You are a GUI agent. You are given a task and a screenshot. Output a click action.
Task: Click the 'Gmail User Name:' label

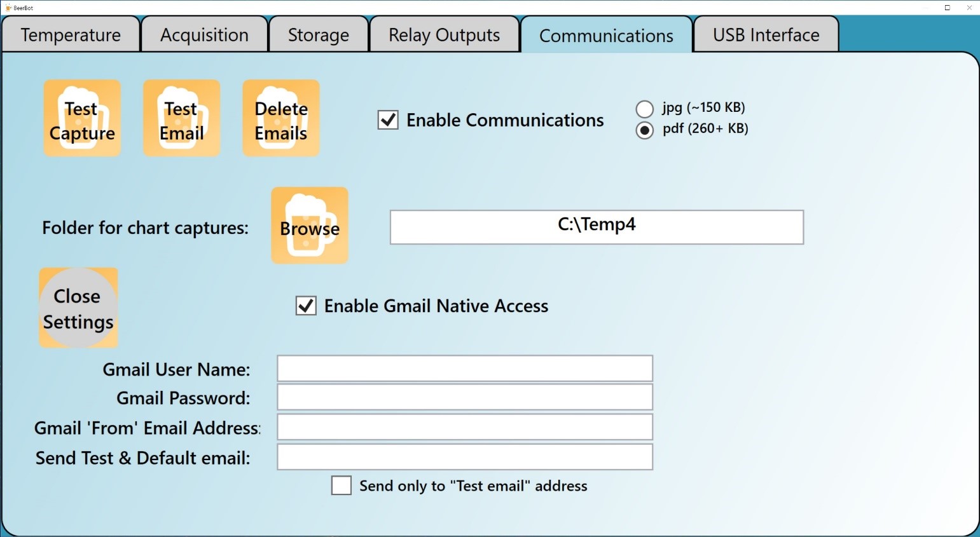pyautogui.click(x=177, y=369)
